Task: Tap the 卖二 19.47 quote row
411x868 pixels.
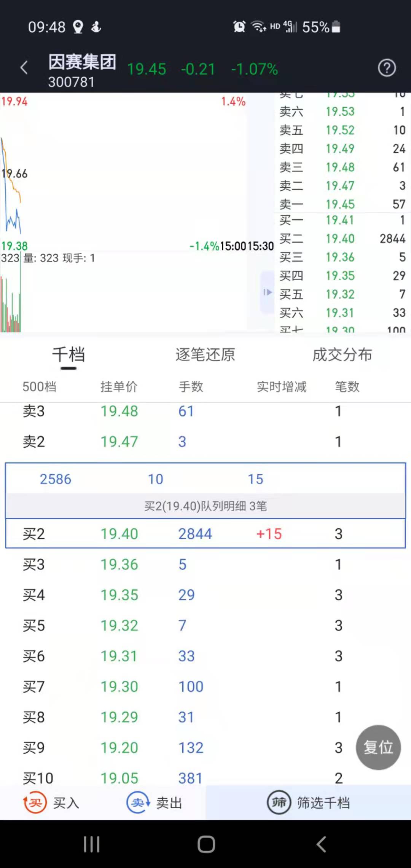Action: coord(342,186)
